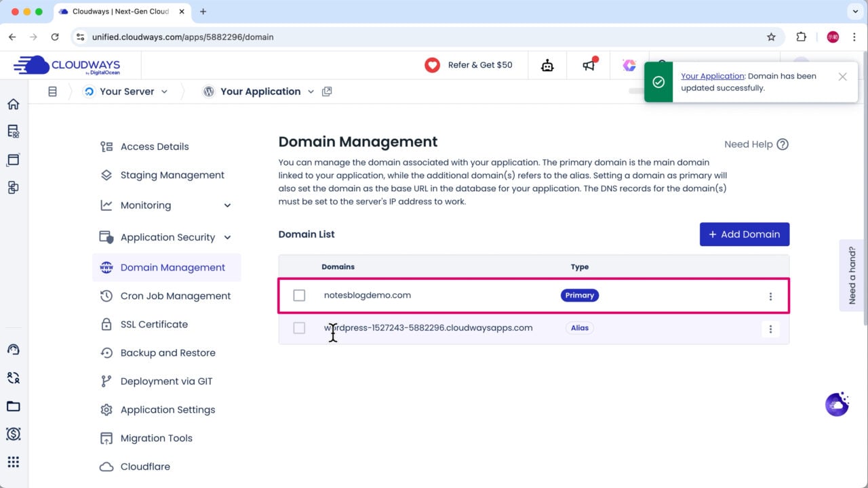Screen dimensions: 868x488
Task: Expand the Application Security submenu
Action: coord(227,237)
